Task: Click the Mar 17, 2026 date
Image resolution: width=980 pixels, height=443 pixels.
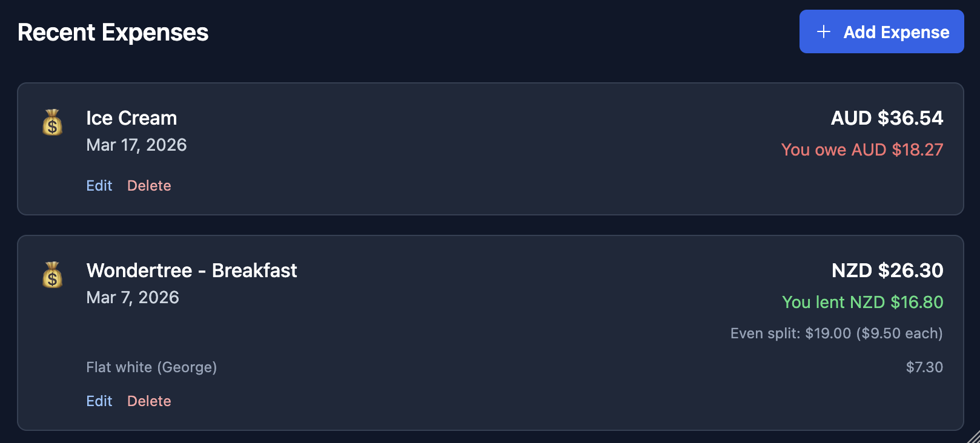Action: click(x=136, y=145)
